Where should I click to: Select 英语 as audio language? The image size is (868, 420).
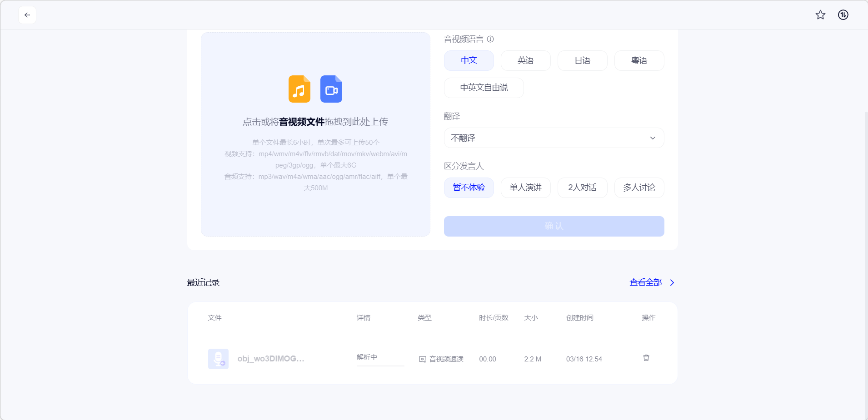coord(525,60)
